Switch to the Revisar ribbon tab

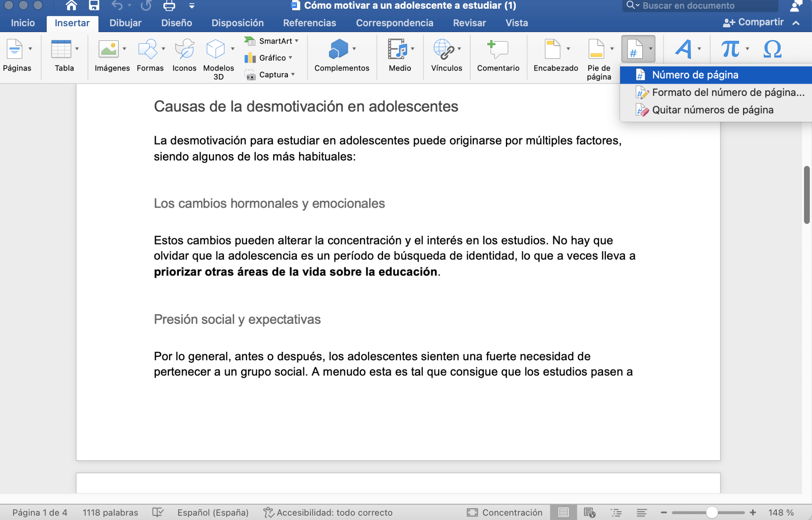469,23
